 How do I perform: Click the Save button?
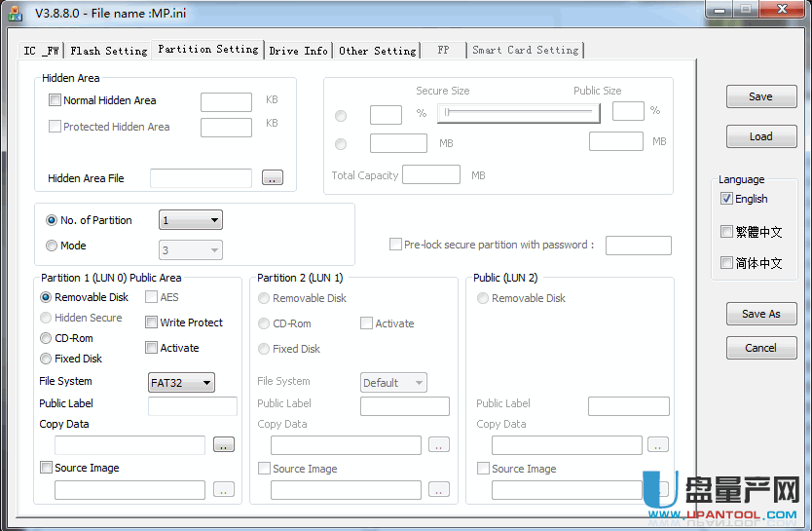tap(760, 96)
